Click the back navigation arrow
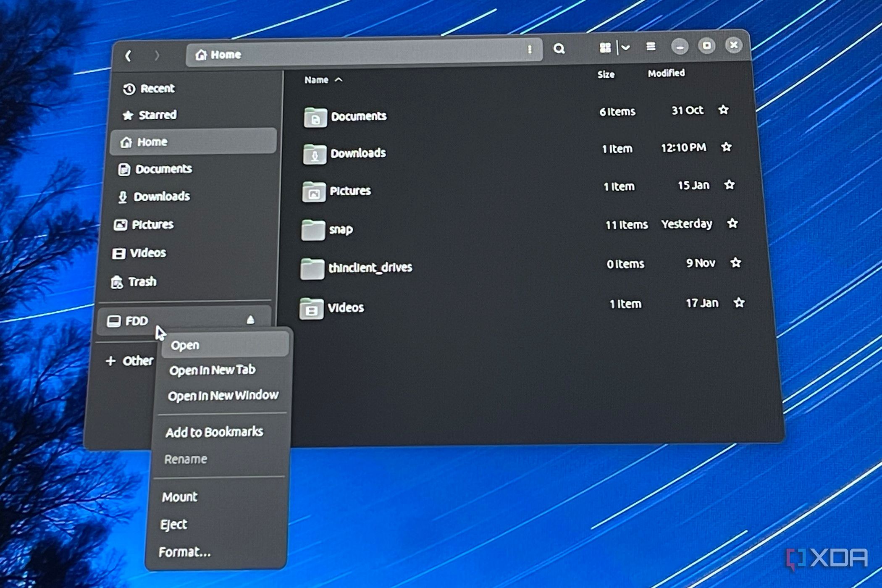882x588 pixels. [129, 55]
